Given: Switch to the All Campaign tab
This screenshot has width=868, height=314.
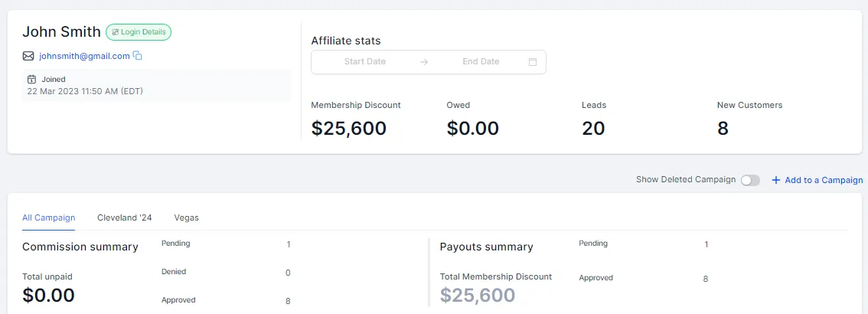Looking at the screenshot, I should (x=48, y=218).
